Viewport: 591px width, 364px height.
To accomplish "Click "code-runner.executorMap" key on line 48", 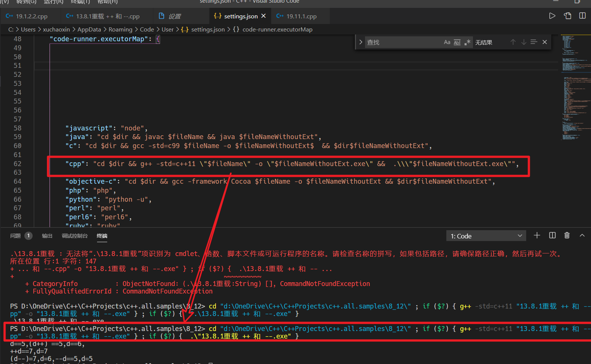I will pyautogui.click(x=99, y=39).
